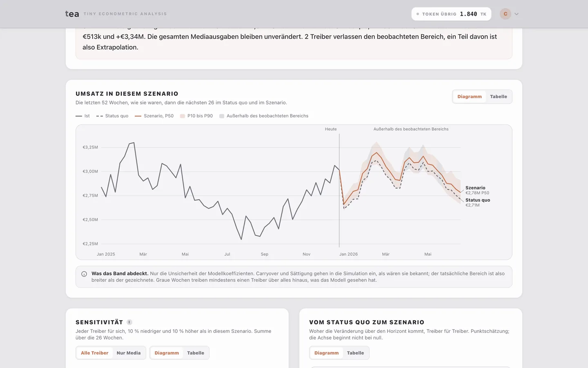The image size is (588, 368).
Task: Click the P10 bis P90 legend swatch
Action: click(x=183, y=116)
